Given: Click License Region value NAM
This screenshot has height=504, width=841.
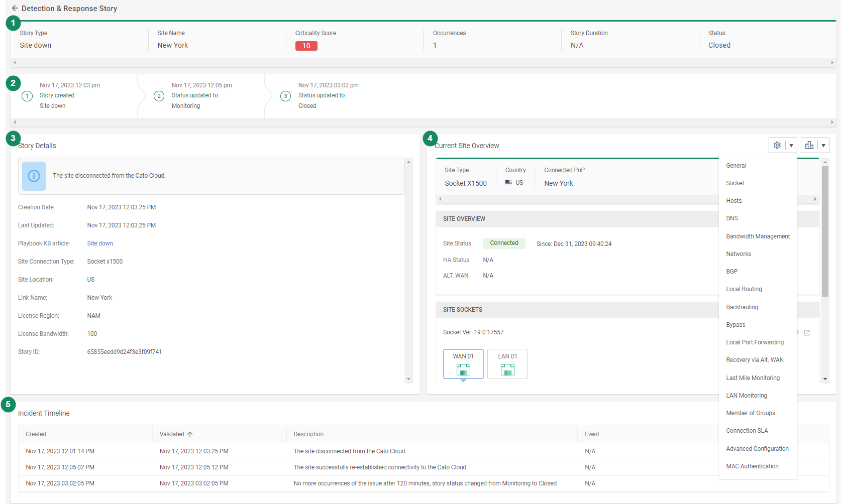Looking at the screenshot, I should pos(94,316).
